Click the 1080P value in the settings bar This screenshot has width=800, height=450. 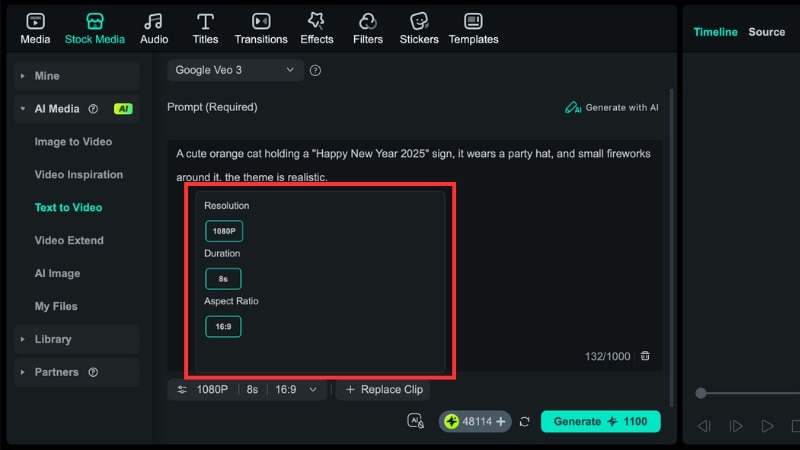pyautogui.click(x=212, y=390)
